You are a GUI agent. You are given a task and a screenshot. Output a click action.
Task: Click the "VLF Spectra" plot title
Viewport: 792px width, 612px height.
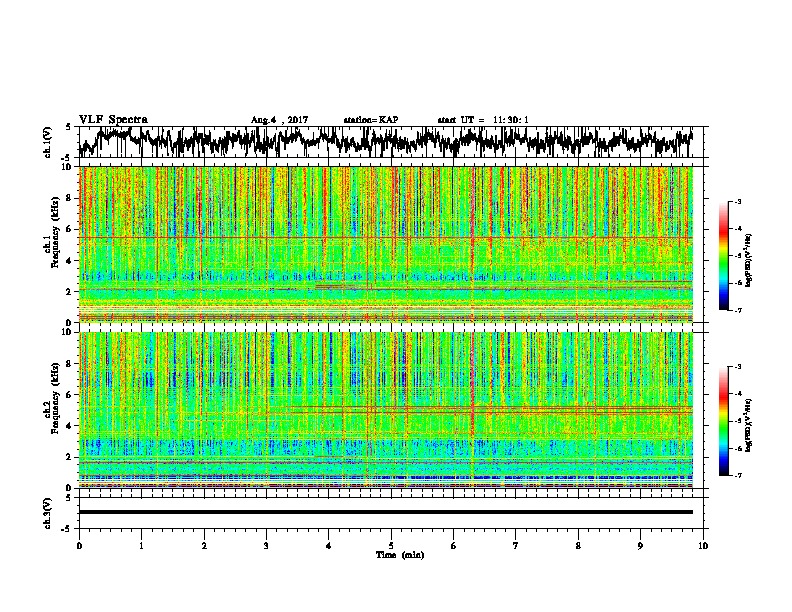113,120
